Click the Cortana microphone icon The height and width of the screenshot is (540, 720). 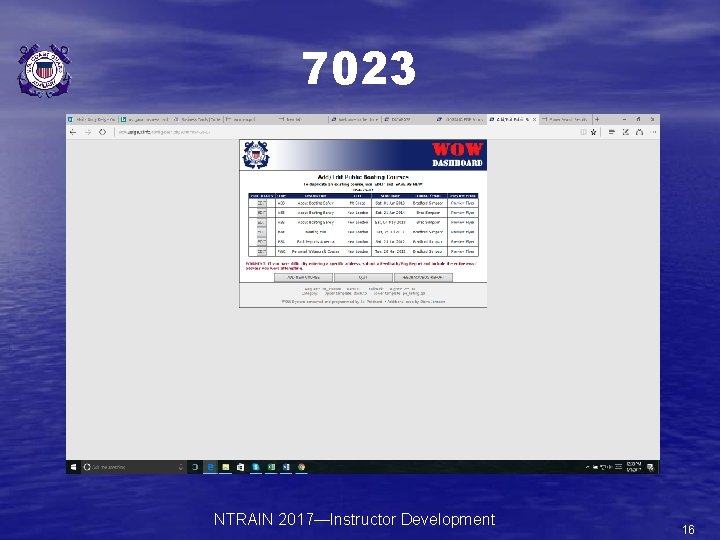tap(181, 467)
